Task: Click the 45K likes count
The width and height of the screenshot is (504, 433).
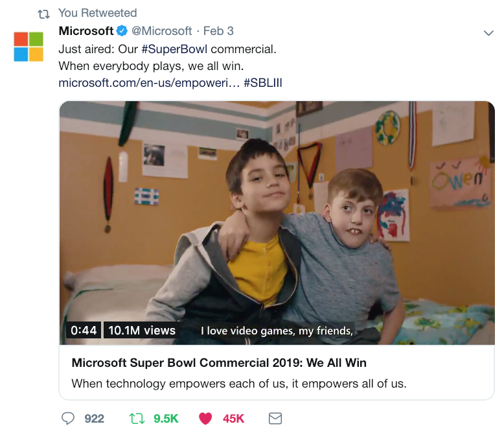Action: pyautogui.click(x=234, y=419)
